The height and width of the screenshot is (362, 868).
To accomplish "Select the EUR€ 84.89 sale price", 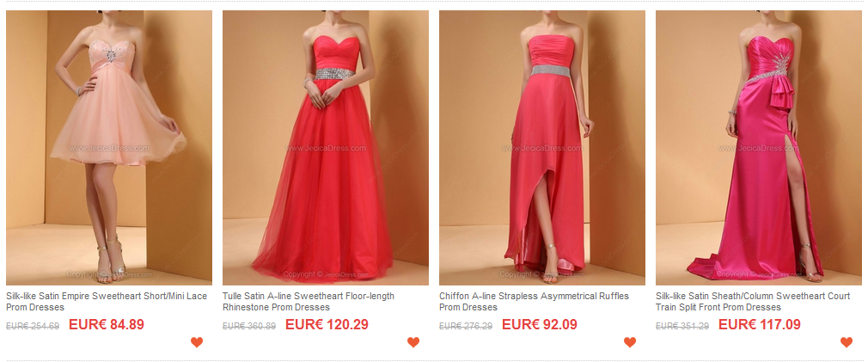I will [107, 324].
